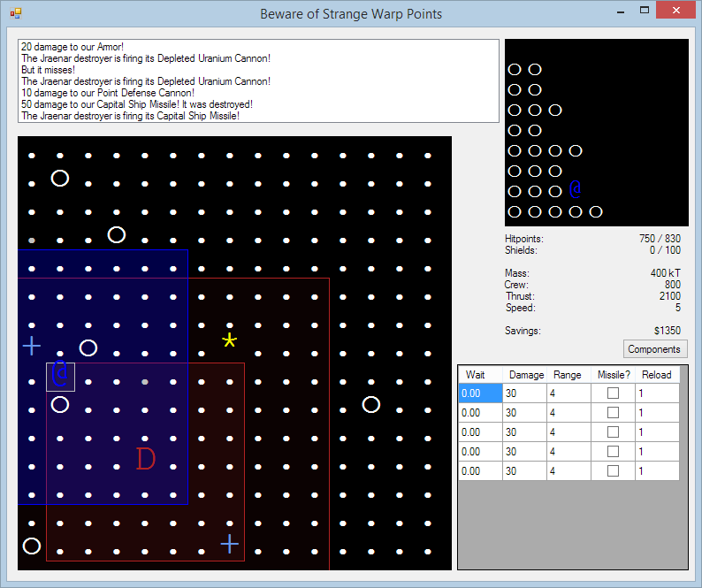This screenshot has height=588, width=702.
Task: Click the topmost white ring on the map
Action: coord(60,179)
